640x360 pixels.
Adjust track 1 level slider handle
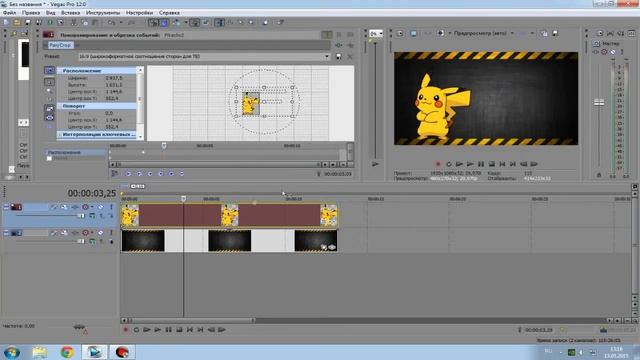coord(81,216)
